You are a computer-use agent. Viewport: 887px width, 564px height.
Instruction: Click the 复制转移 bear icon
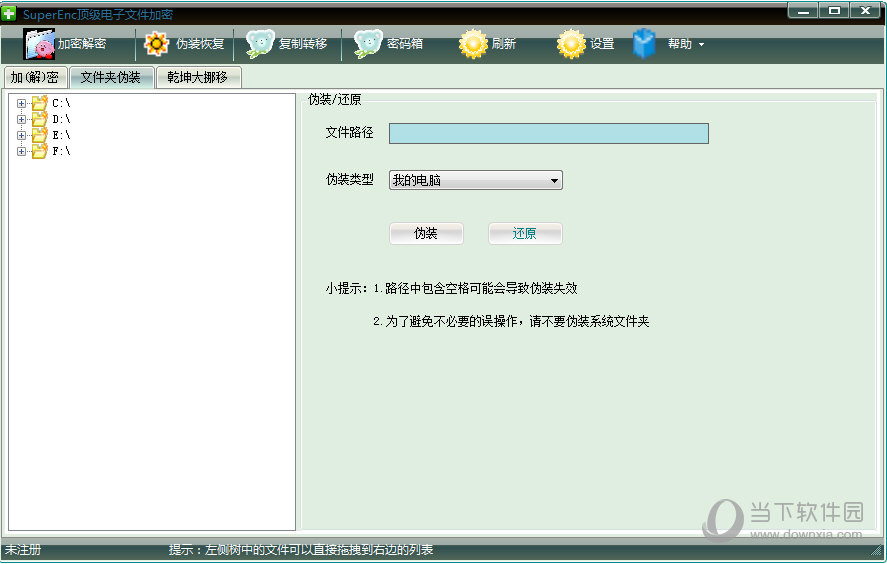260,44
